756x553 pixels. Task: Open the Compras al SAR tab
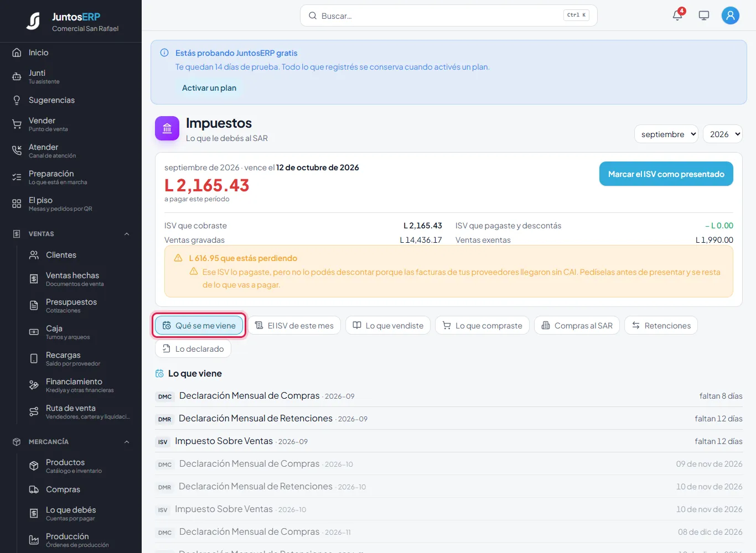pyautogui.click(x=577, y=325)
